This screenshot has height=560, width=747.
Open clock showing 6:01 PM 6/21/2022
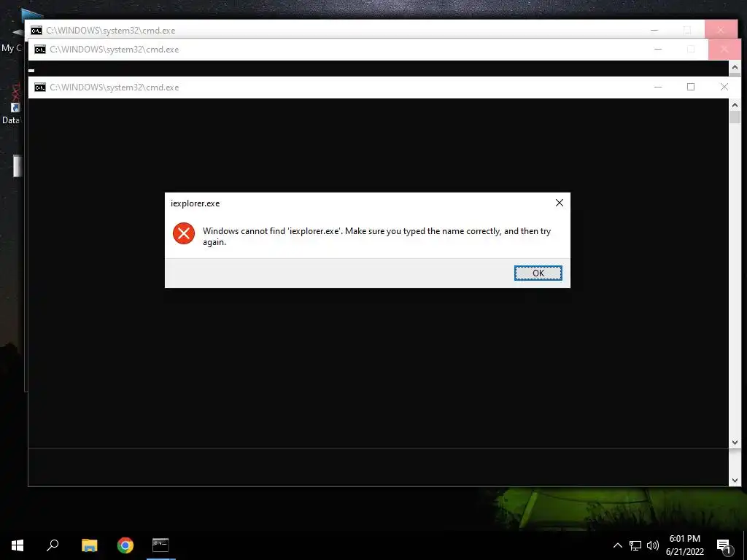[x=684, y=545]
